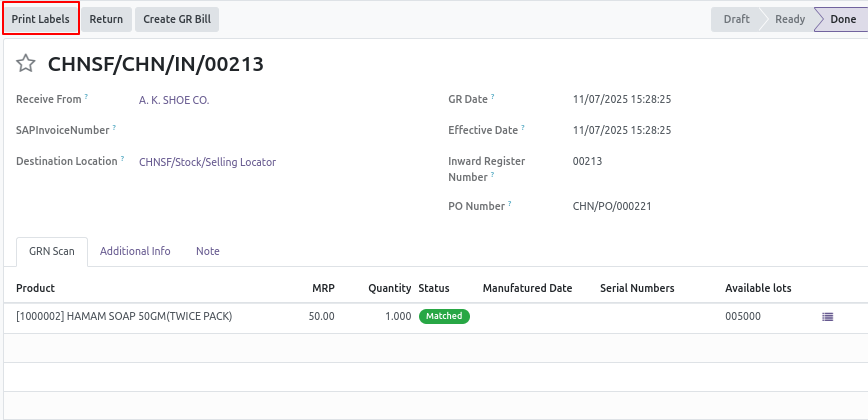868x420 pixels.
Task: Show the PO Number help question mark
Action: pos(510,203)
